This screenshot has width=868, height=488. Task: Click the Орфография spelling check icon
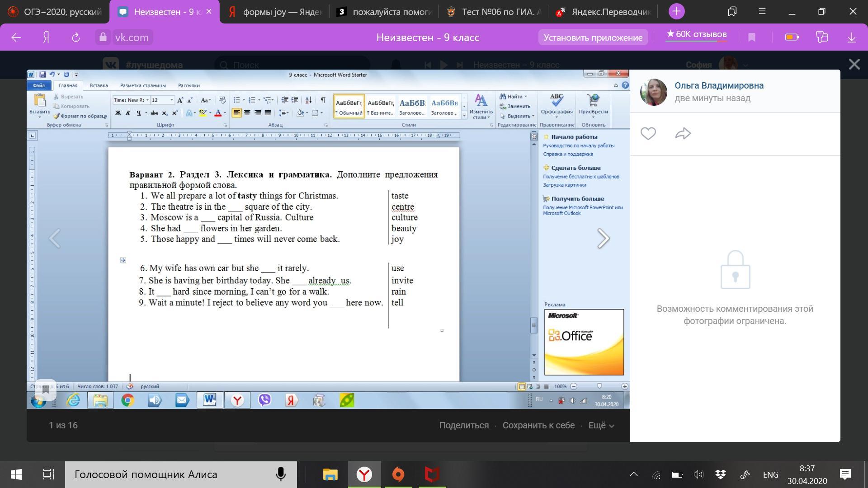(557, 100)
